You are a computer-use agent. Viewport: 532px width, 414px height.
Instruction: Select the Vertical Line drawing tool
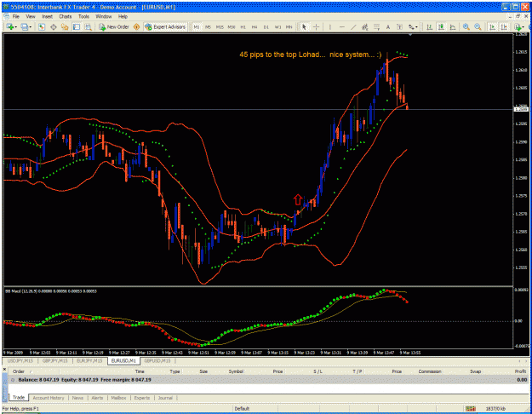point(329,26)
